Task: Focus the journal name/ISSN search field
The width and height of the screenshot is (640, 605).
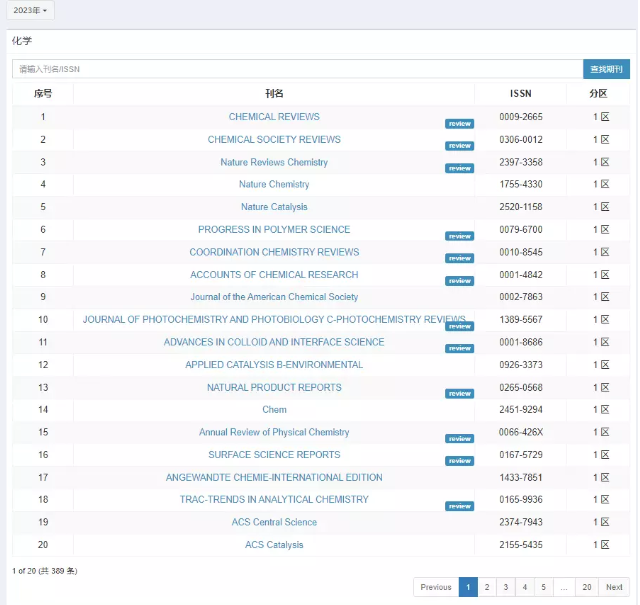Action: pyautogui.click(x=297, y=69)
